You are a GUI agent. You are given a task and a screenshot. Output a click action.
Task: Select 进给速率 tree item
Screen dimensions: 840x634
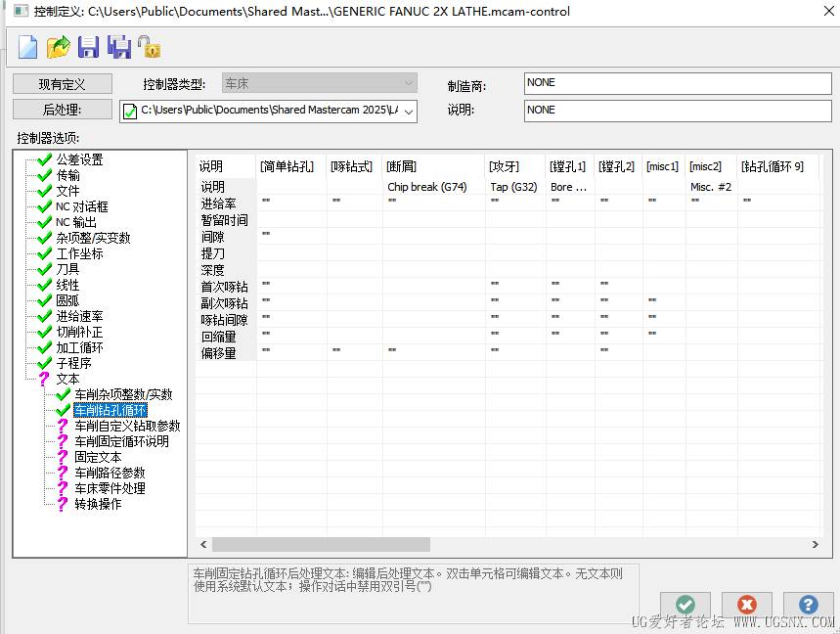pyautogui.click(x=79, y=316)
